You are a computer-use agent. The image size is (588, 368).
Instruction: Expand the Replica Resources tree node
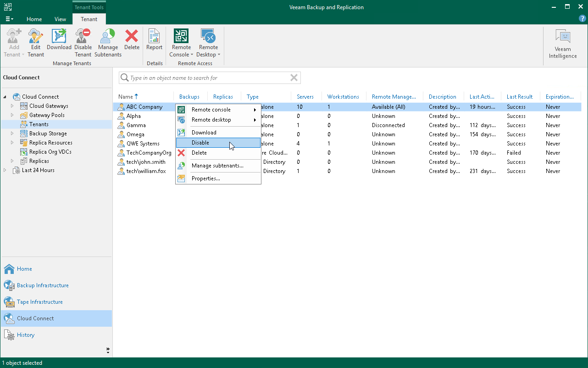point(13,143)
